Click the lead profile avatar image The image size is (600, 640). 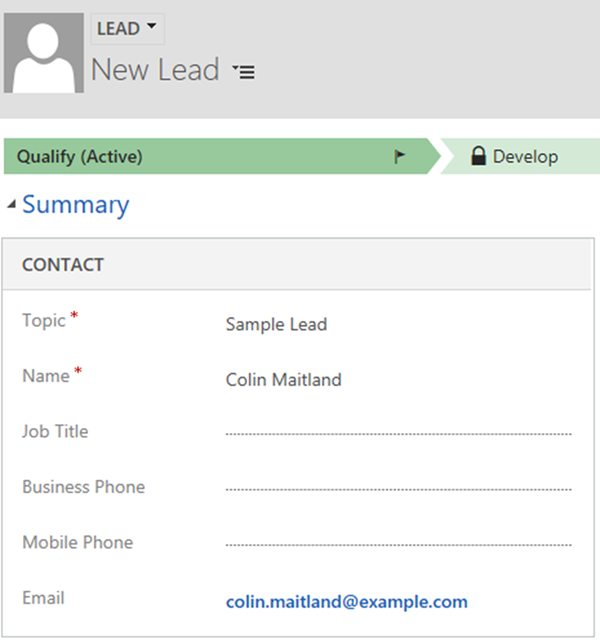44,53
